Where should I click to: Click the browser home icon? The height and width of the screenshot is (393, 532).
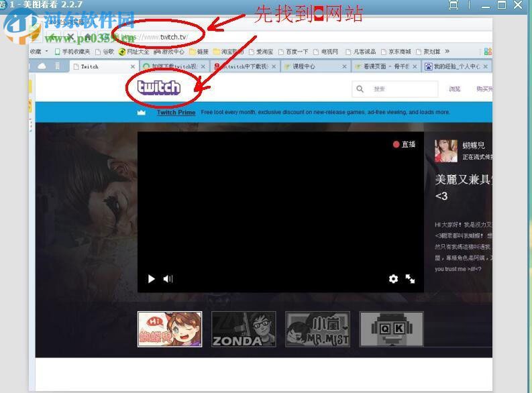tap(88, 36)
